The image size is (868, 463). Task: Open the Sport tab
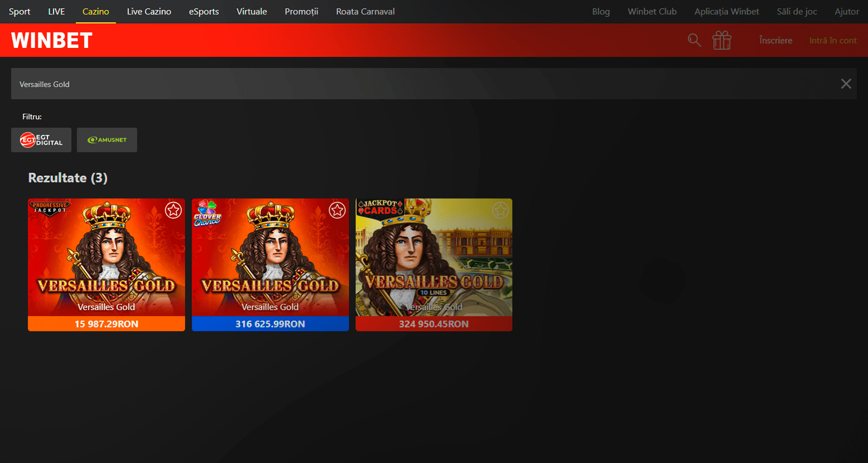(20, 12)
